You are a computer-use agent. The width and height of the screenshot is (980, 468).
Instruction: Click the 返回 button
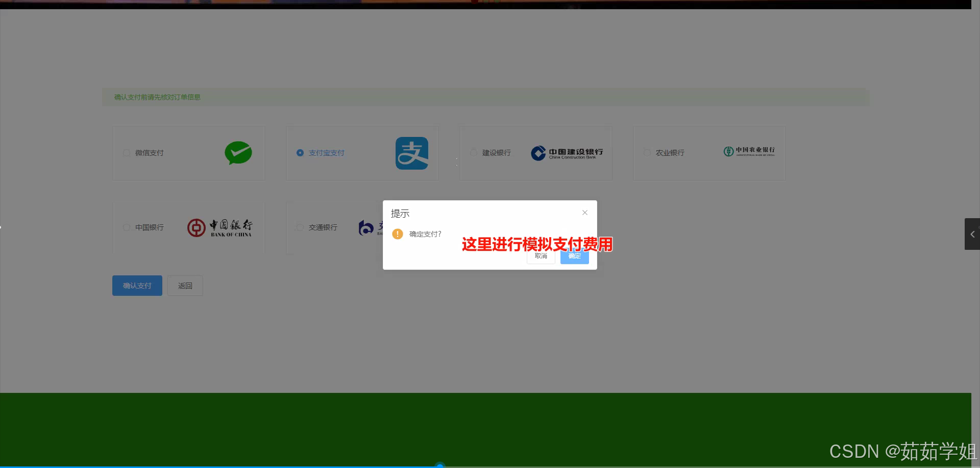click(185, 286)
